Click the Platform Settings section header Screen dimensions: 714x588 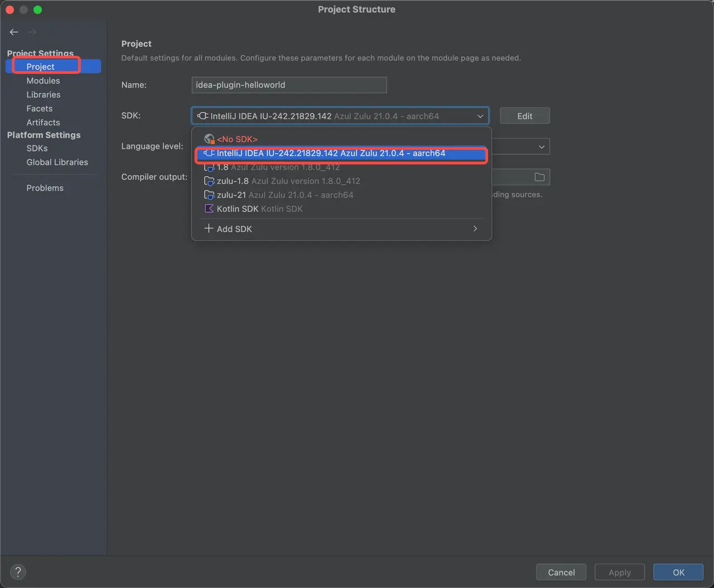coord(44,135)
